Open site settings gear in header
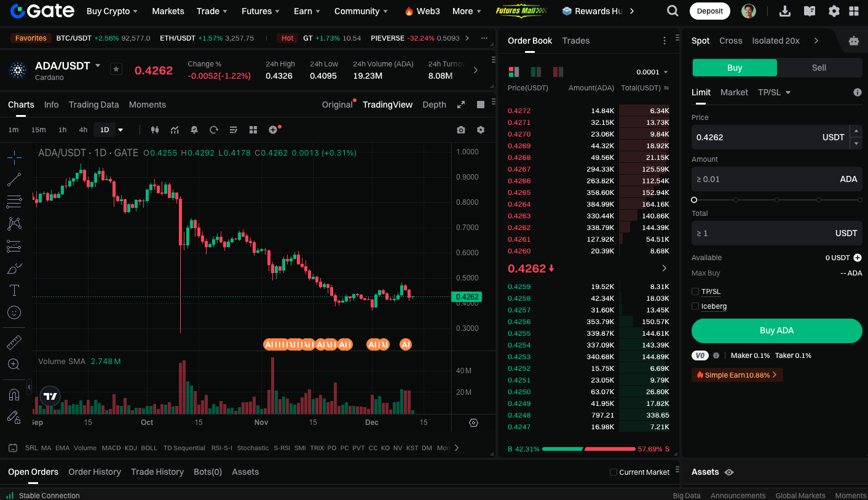Screen dimensions: 868x500 click(x=834, y=11)
